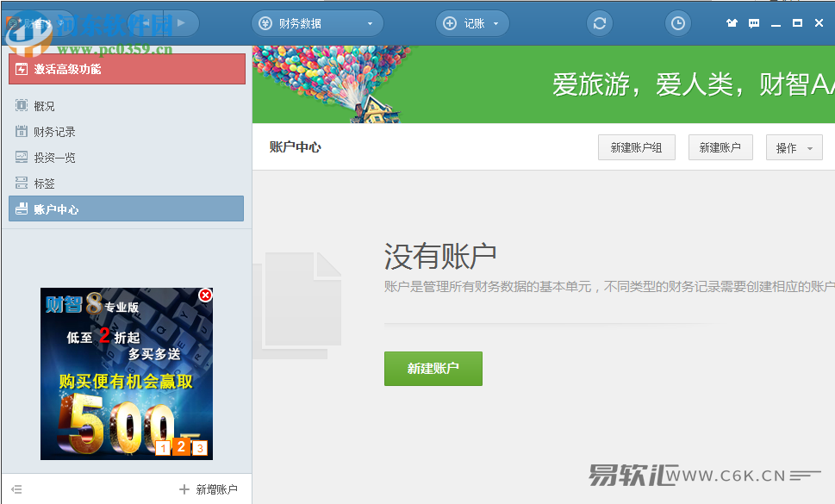Click 激活高级功能 banner
Screen dimensions: 835x504
(127, 69)
